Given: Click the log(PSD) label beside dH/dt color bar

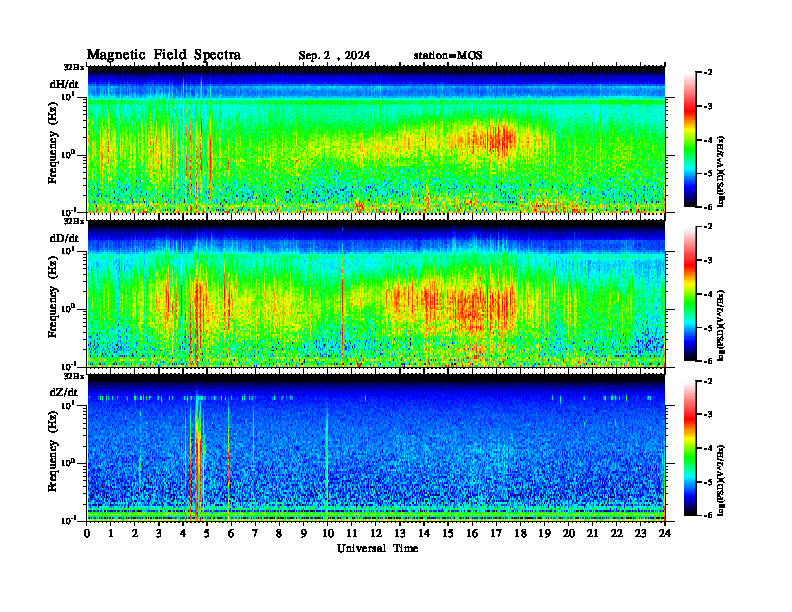Looking at the screenshot, I should tap(721, 171).
